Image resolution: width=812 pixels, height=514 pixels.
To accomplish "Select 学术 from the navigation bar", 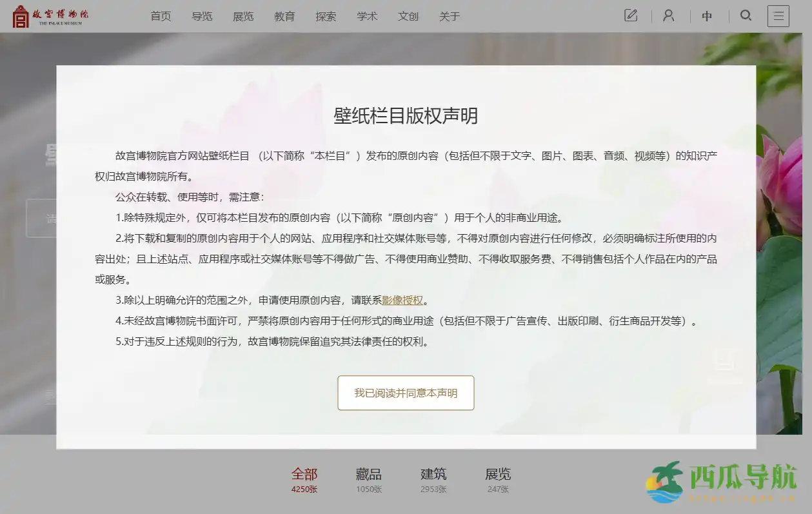I will click(367, 16).
